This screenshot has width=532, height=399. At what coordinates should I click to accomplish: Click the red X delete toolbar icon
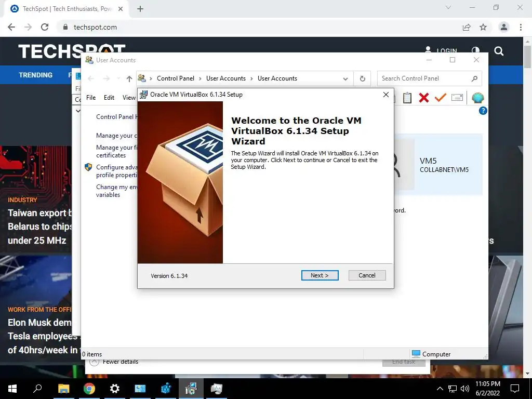pos(423,98)
